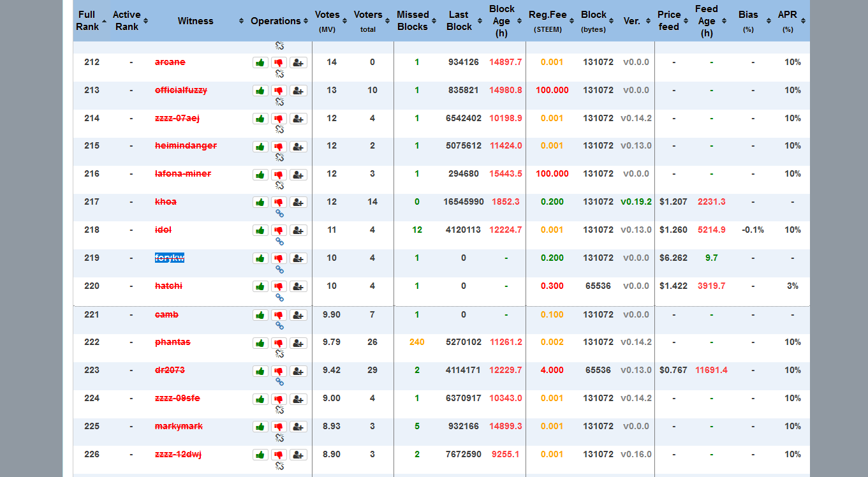Sort table by Full Rank column
This screenshot has height=477, width=868.
click(x=91, y=20)
